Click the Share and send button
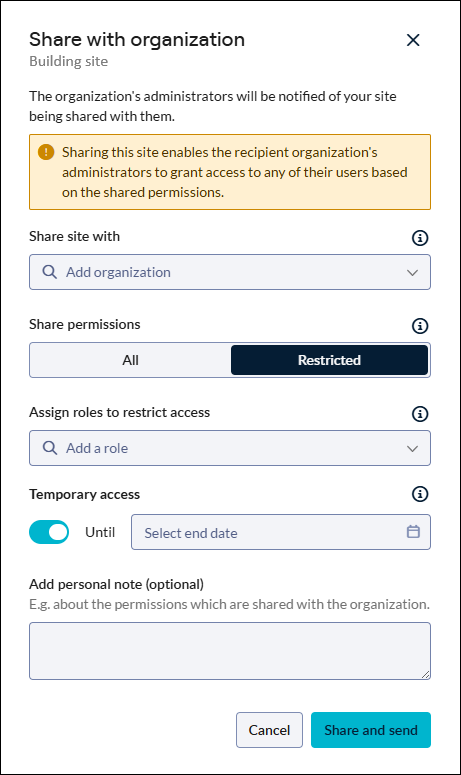The image size is (461, 775). click(371, 730)
